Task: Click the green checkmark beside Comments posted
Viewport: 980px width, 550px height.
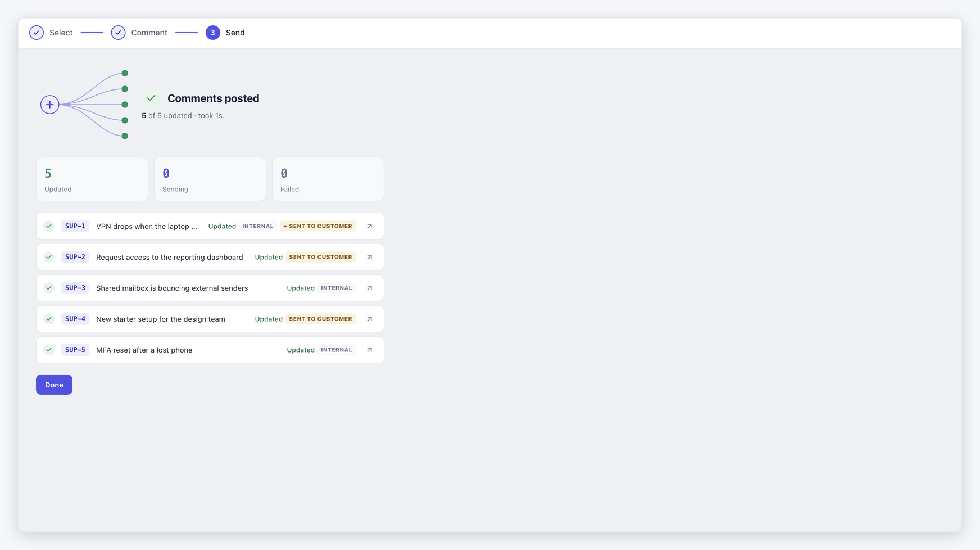Action: click(151, 98)
